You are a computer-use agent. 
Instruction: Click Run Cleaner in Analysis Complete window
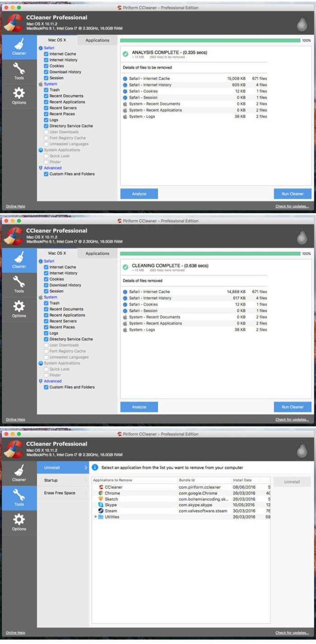click(293, 194)
